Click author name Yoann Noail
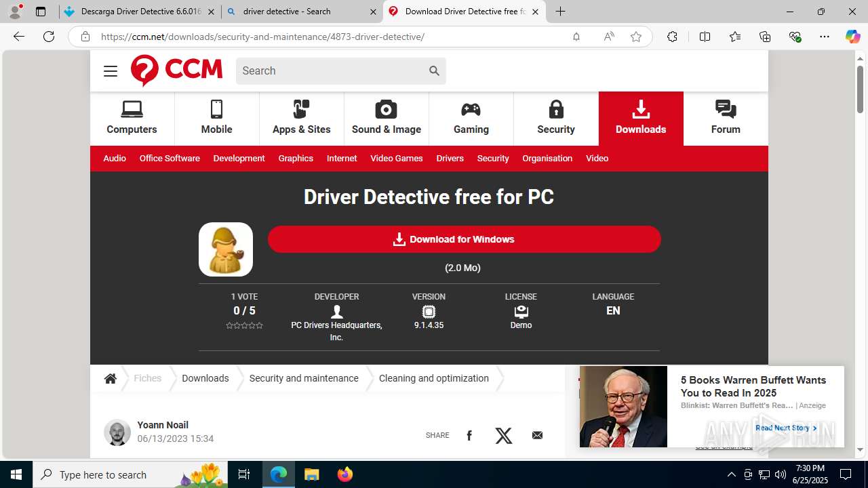 point(163,425)
